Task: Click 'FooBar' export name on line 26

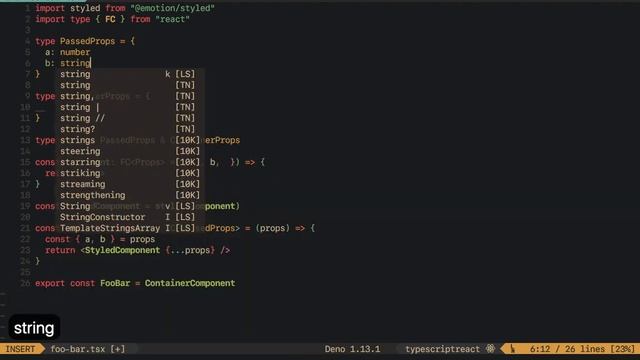Action: tap(115, 283)
